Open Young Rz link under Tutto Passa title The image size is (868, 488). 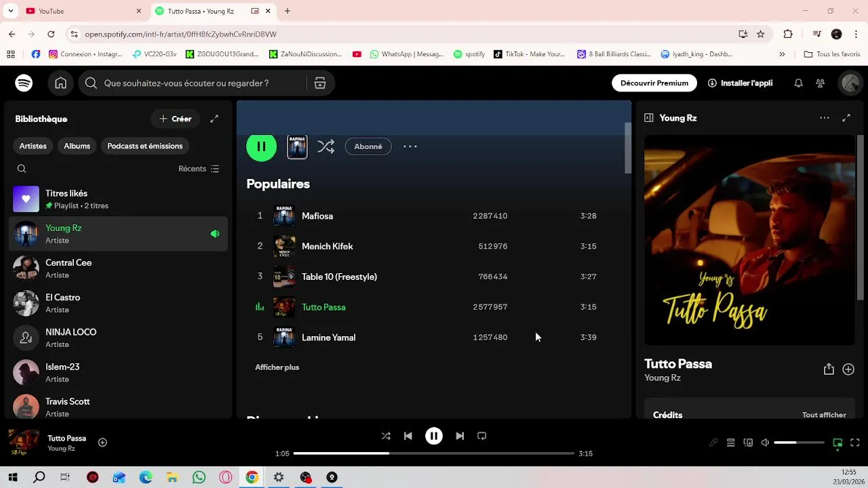663,378
